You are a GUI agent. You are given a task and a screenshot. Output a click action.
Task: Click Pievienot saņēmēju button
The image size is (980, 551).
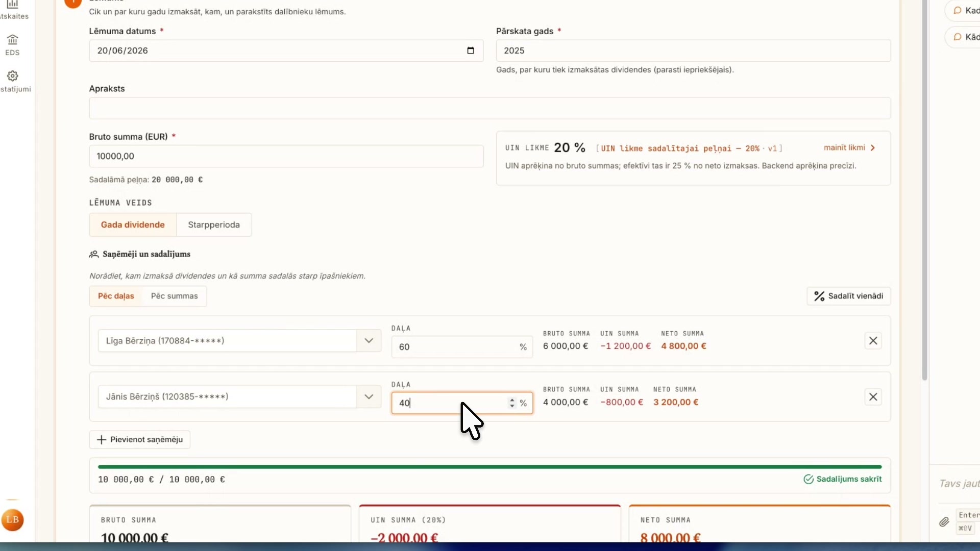tap(139, 440)
